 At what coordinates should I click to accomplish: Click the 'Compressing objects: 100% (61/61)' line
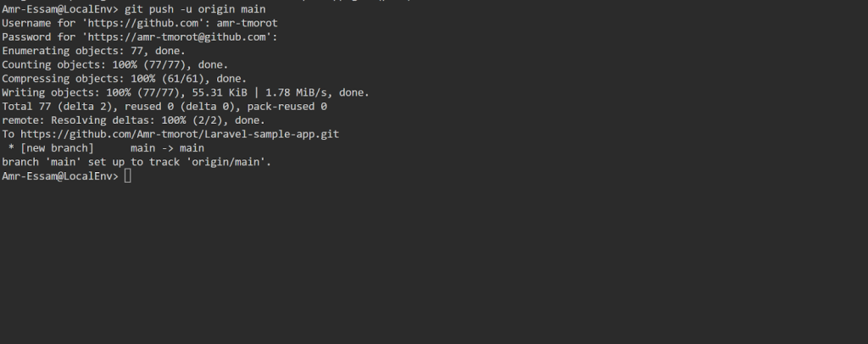[x=124, y=79]
